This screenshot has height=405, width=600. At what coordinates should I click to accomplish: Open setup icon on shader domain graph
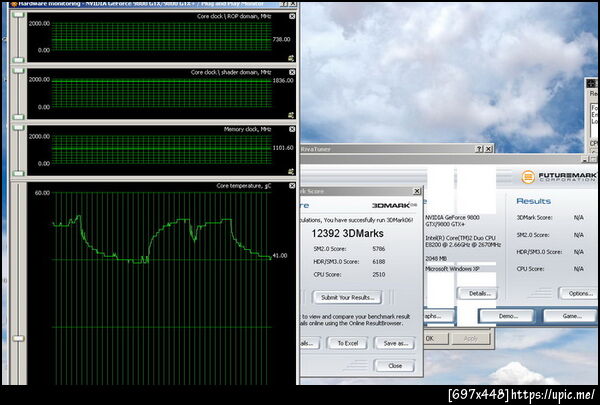tap(291, 115)
